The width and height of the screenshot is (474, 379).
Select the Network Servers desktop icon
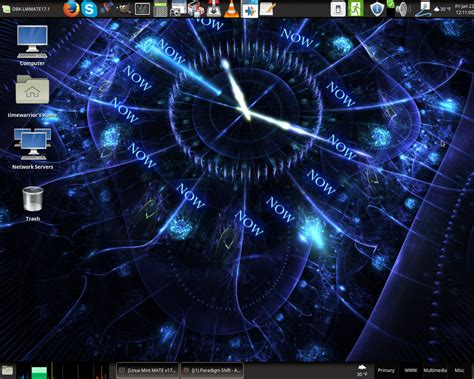33,149
